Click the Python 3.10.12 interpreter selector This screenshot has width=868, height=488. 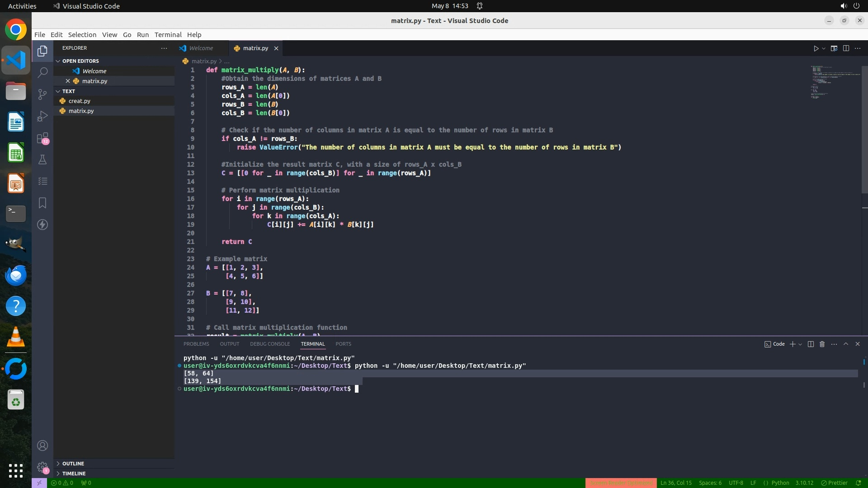click(x=804, y=483)
